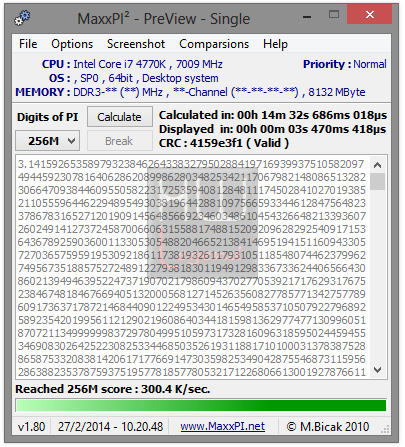Viewport: 405px width, 447px height.
Task: Click the scrollbar up arrow
Action: pos(377,165)
